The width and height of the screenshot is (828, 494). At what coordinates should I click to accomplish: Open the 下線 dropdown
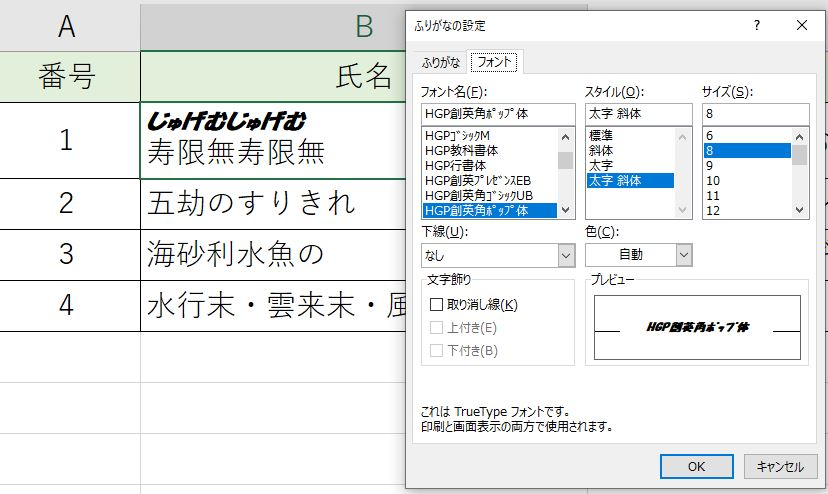[566, 256]
